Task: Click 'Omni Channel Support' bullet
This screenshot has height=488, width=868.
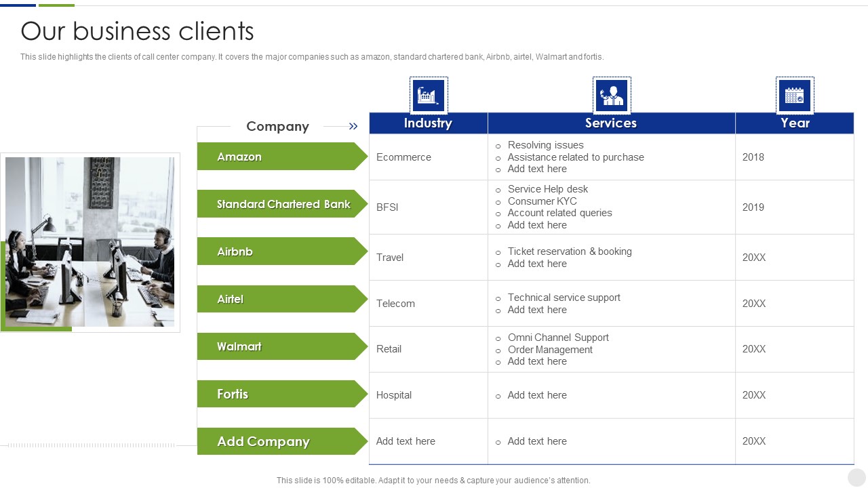Action: pos(558,338)
